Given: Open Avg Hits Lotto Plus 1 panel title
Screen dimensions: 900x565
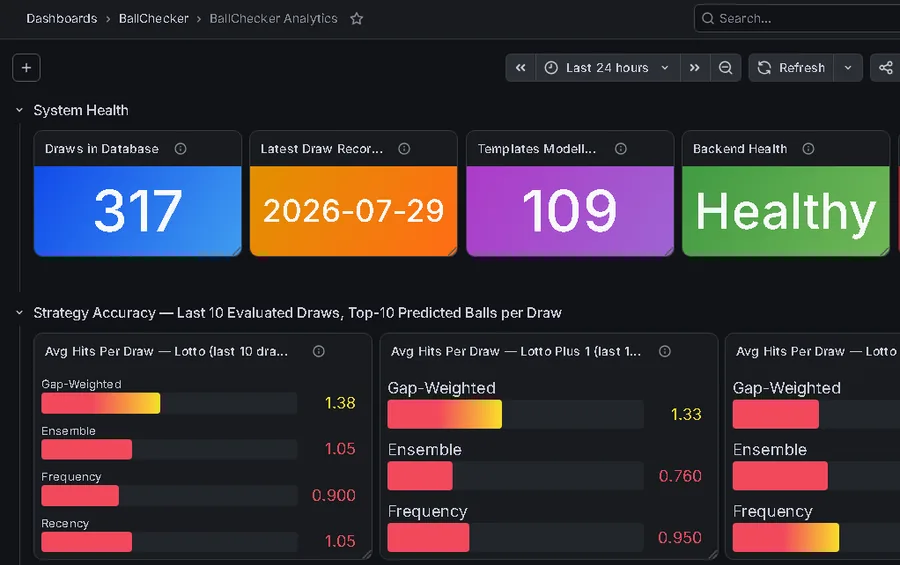Looking at the screenshot, I should point(515,351).
